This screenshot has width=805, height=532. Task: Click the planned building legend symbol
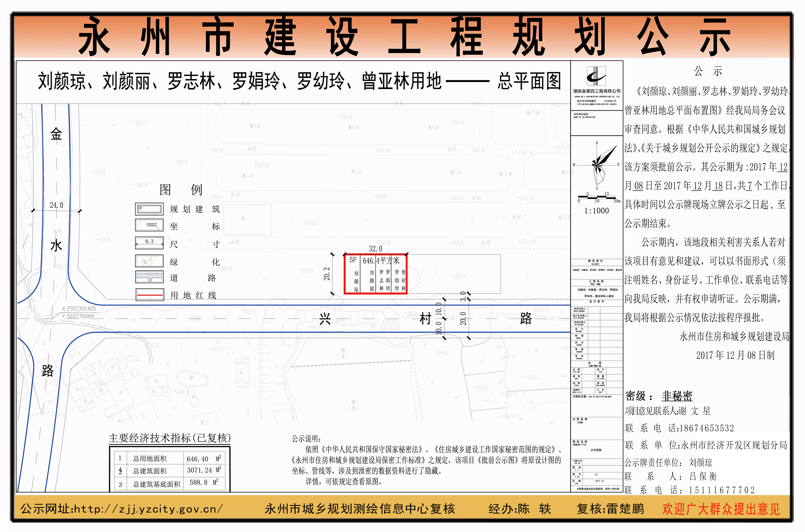pyautogui.click(x=149, y=209)
